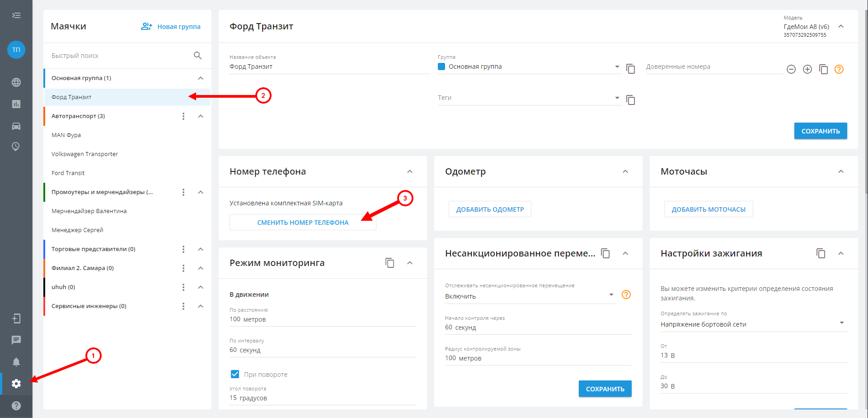Open the reports chart icon
The height and width of the screenshot is (418, 868).
(16, 104)
